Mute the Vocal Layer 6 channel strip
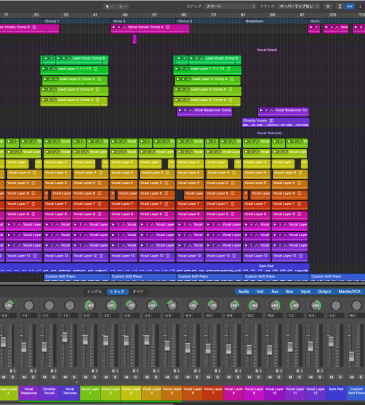This screenshot has height=405, width=365. point(188,377)
